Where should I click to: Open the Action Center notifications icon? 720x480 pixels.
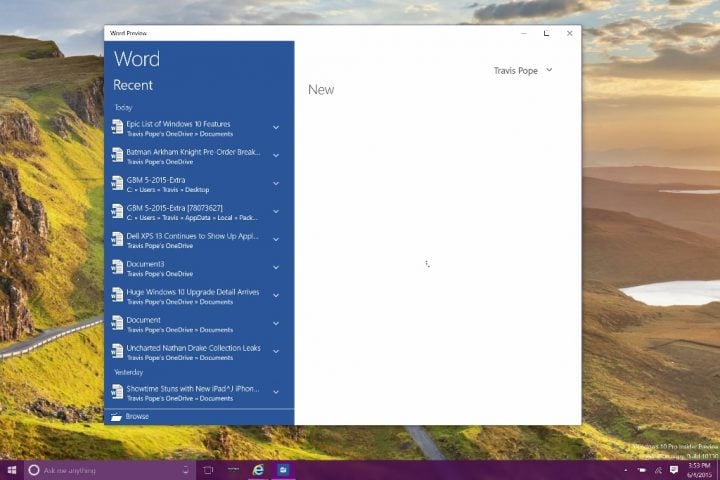coord(674,469)
